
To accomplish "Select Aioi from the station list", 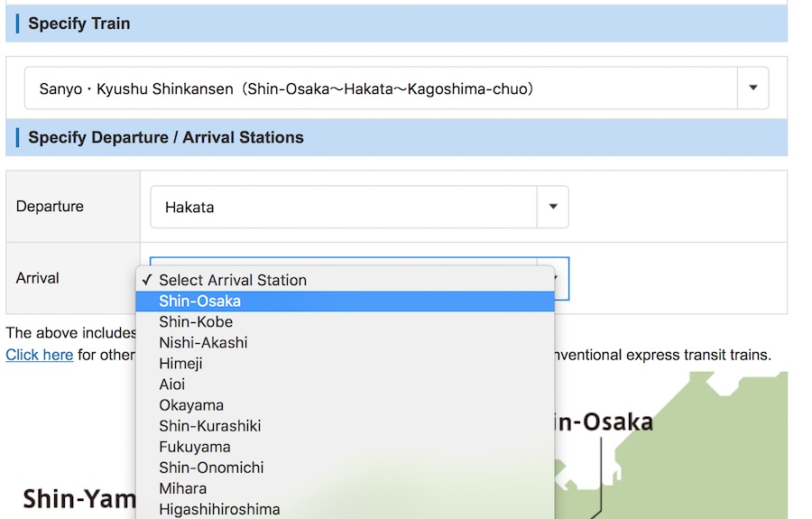I will 171,385.
